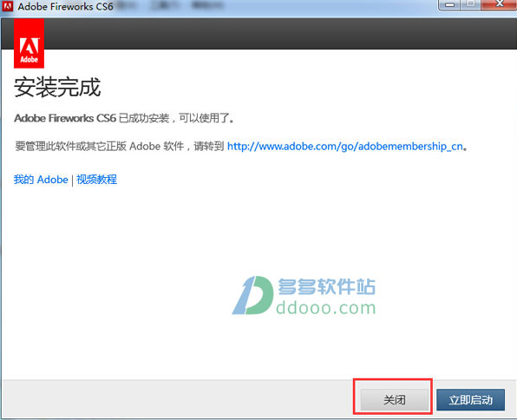The image size is (517, 420).
Task: Minimize the Adobe Fireworks CS6 window
Action: pyautogui.click(x=449, y=4)
